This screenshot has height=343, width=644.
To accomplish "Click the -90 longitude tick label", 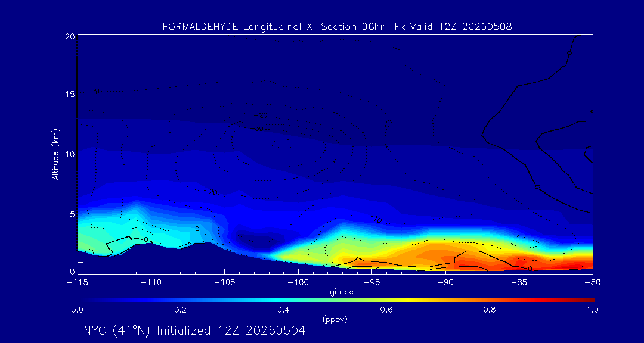I will (x=445, y=283).
